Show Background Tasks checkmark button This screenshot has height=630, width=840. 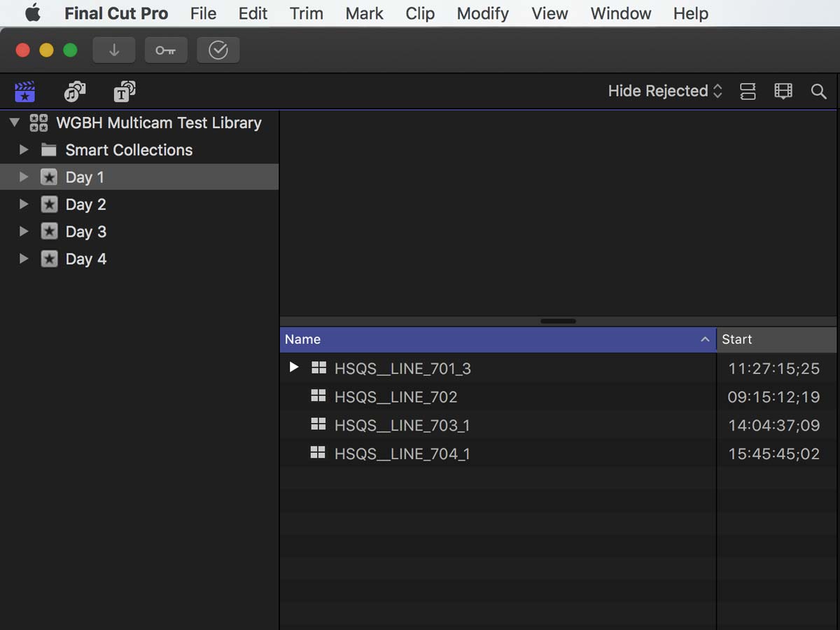click(x=218, y=50)
